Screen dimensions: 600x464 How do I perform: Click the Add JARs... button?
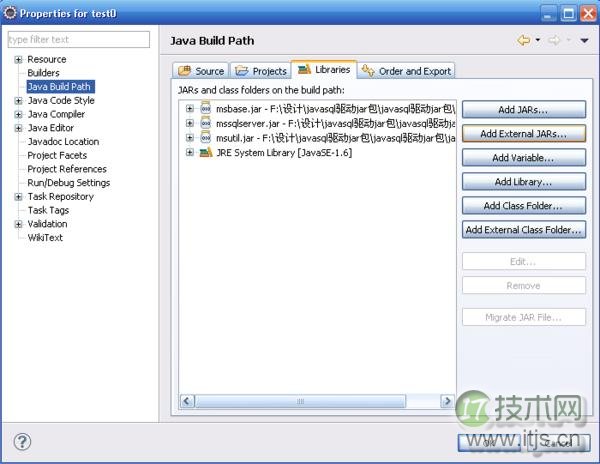point(523,110)
